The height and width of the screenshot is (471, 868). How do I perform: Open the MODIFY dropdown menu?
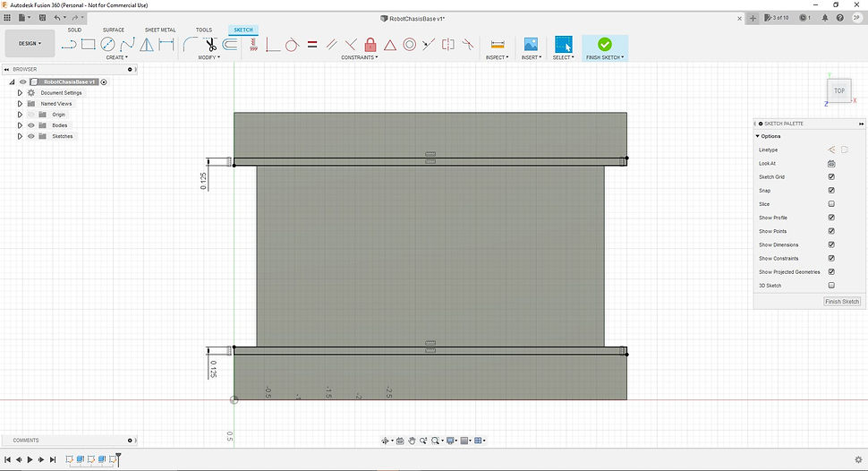click(209, 57)
